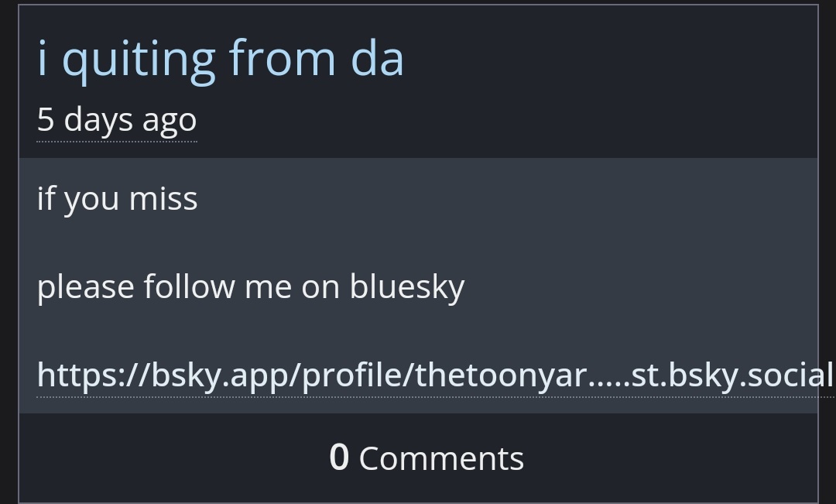Open the "i quiting from da" journal title
Viewport: 836px width, 504px height.
pos(221,59)
